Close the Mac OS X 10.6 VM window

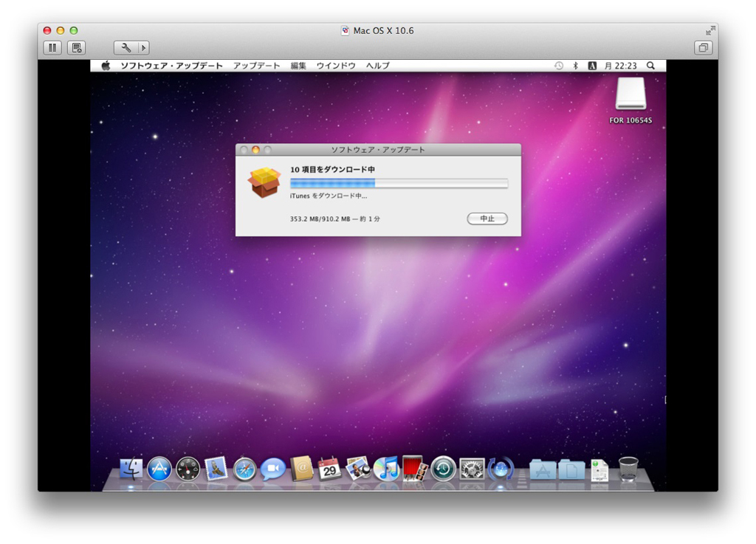point(47,31)
